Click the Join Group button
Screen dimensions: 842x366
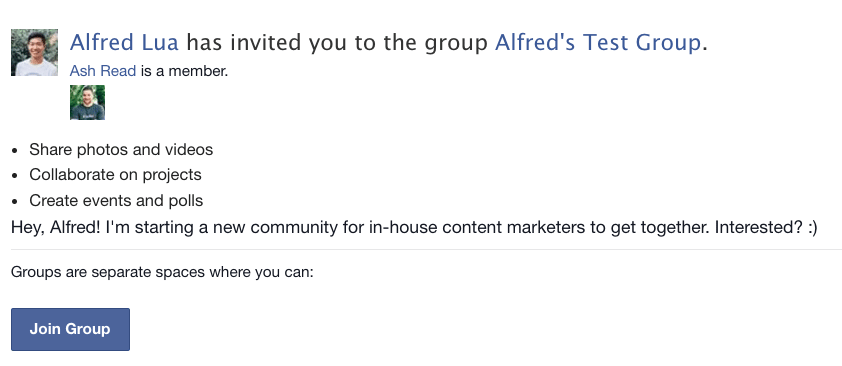click(70, 329)
